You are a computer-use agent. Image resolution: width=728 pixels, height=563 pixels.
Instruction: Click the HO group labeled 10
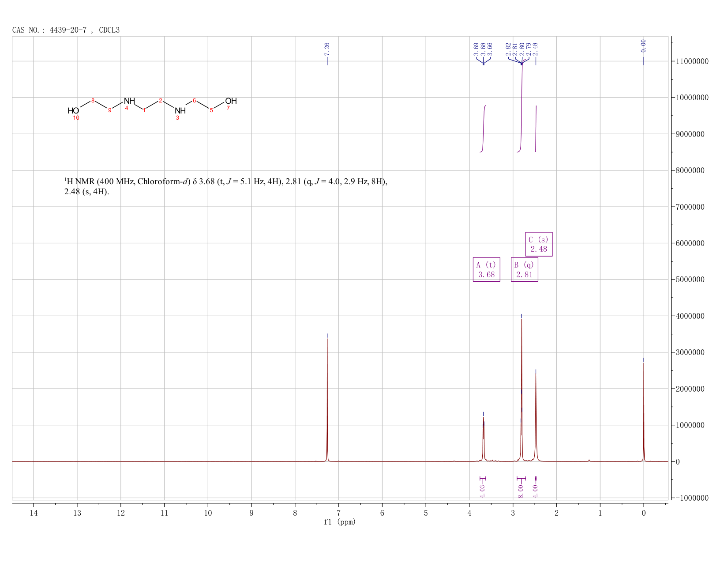tap(73, 111)
